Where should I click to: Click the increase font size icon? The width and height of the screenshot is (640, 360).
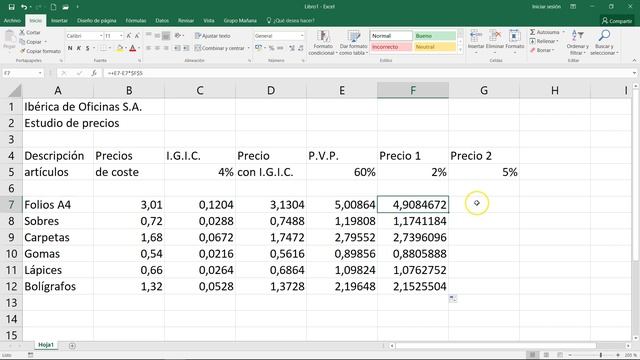(129, 36)
